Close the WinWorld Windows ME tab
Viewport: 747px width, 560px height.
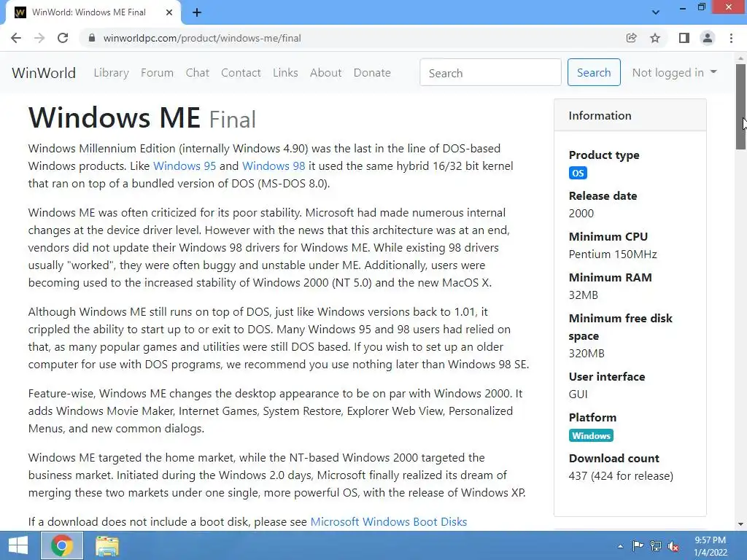(x=169, y=12)
